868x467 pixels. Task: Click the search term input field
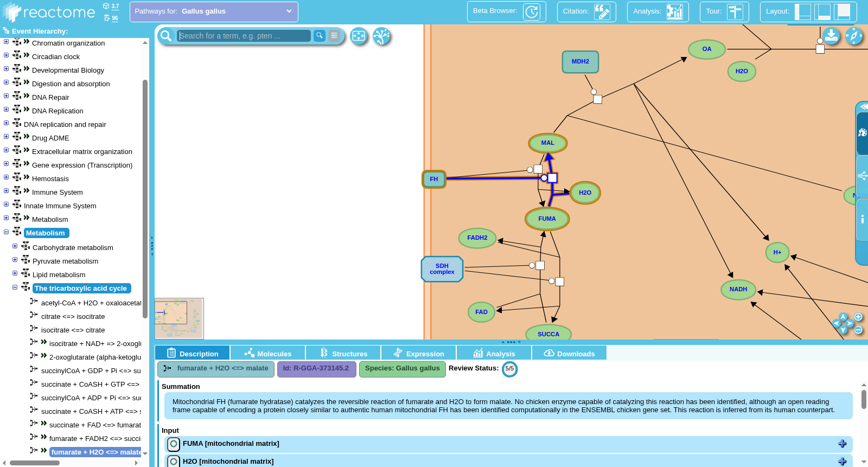coord(244,36)
